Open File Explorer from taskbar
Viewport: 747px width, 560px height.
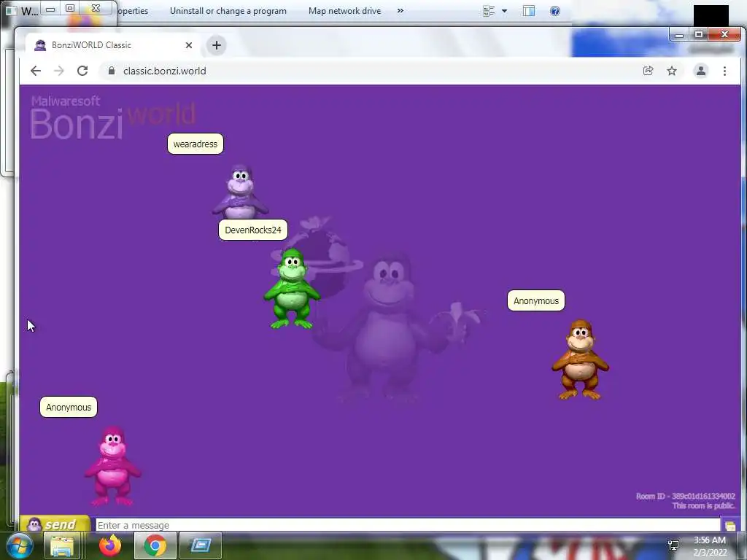[62, 545]
